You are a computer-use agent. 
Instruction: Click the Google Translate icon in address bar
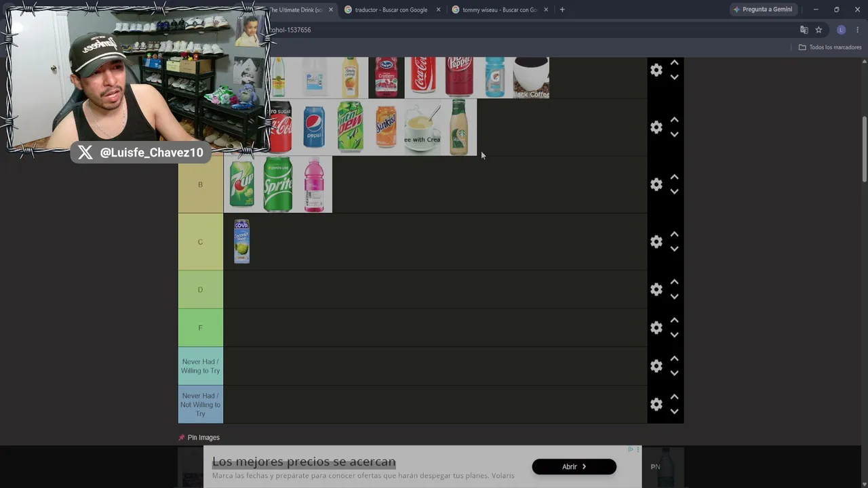pyautogui.click(x=804, y=30)
